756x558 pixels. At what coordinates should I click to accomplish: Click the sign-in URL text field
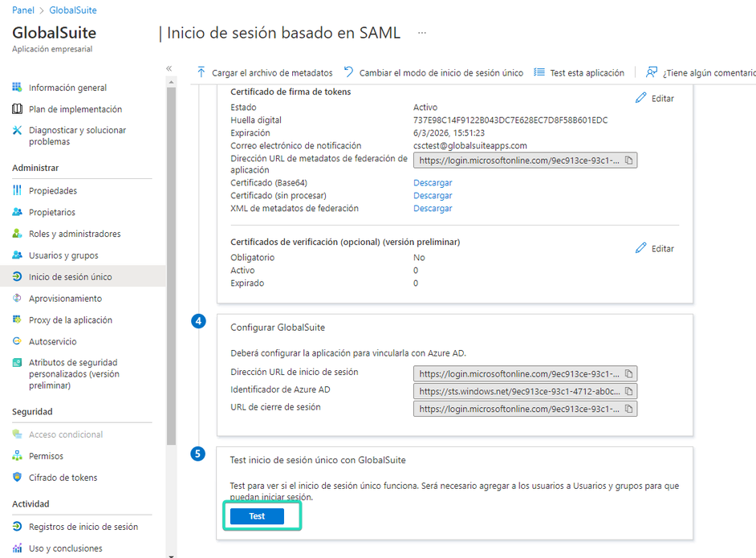(518, 373)
